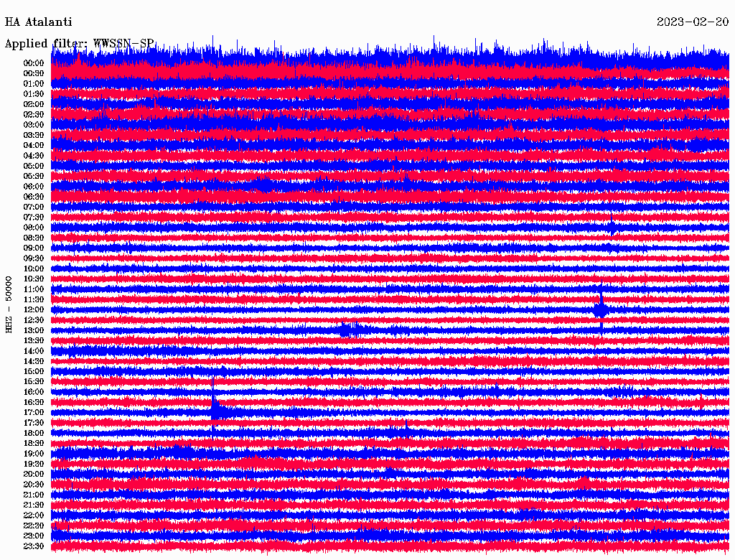Click the 19:30 time label
The image size is (735, 560).
(34, 464)
